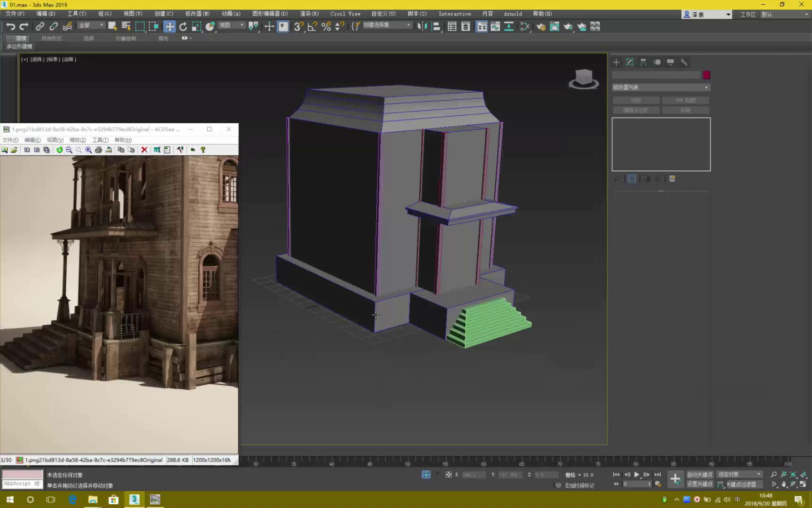Open the 渲染(R) menu

(309, 14)
